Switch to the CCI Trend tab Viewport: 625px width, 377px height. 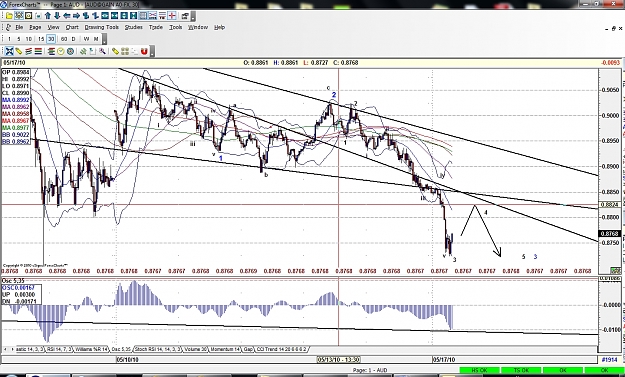coord(281,349)
